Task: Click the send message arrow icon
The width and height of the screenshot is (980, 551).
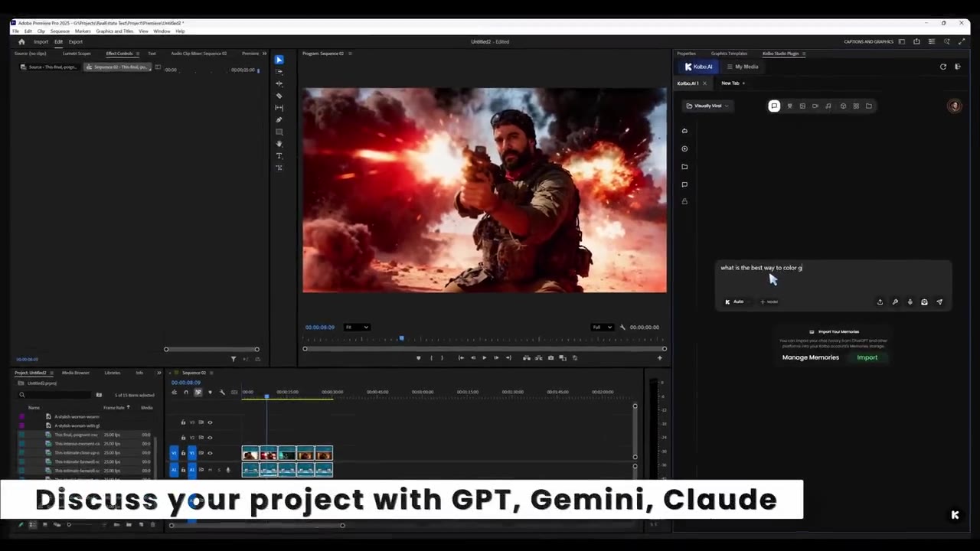Action: [939, 302]
